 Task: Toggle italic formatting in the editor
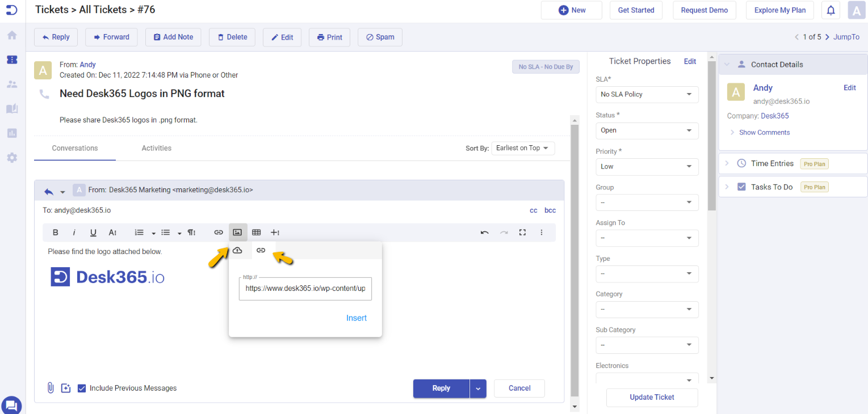pyautogui.click(x=74, y=233)
